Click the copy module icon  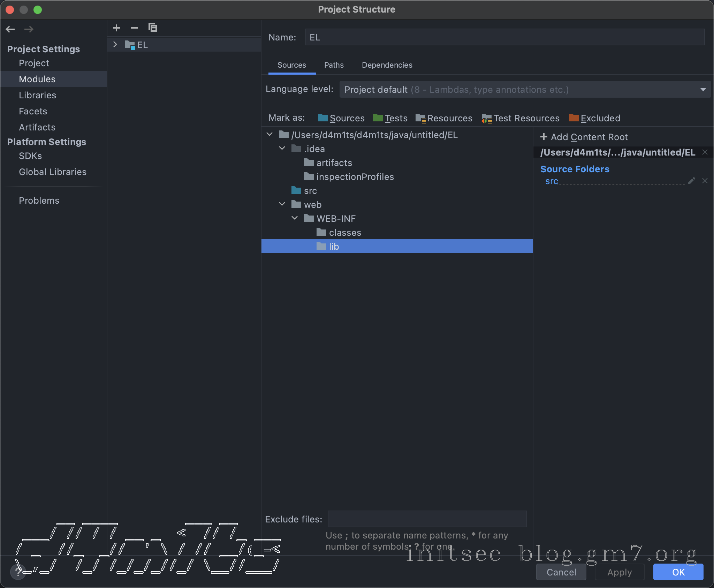click(153, 28)
